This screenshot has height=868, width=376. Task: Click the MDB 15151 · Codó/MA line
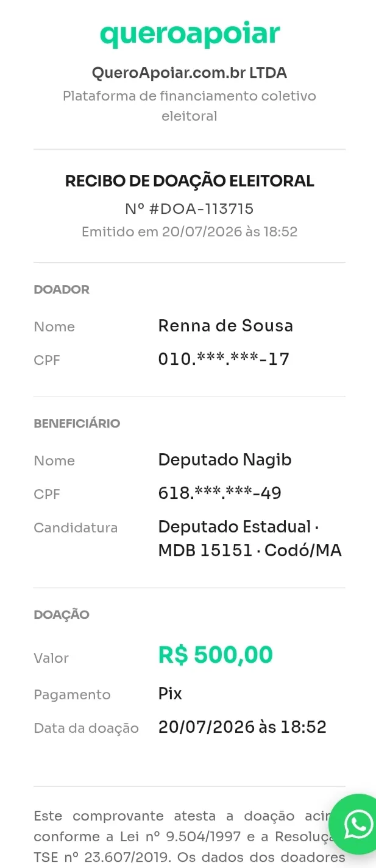pos(250,551)
